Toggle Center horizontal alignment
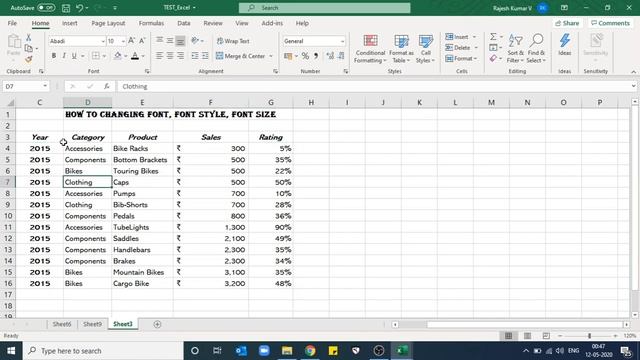Screen dimensions: 640x360 (x=170, y=56)
